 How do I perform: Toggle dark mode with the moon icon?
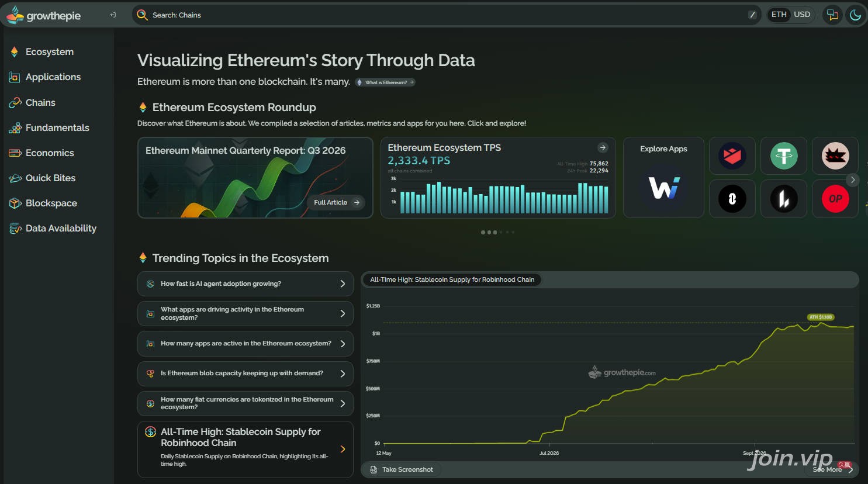[x=856, y=15]
